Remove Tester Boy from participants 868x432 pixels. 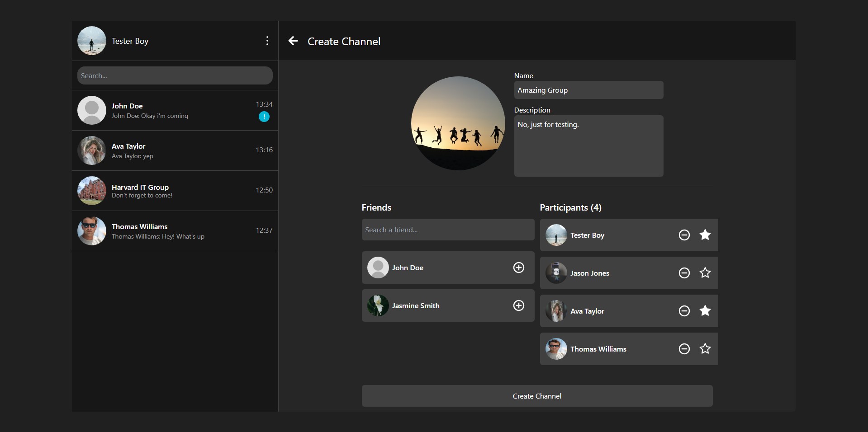pyautogui.click(x=684, y=235)
